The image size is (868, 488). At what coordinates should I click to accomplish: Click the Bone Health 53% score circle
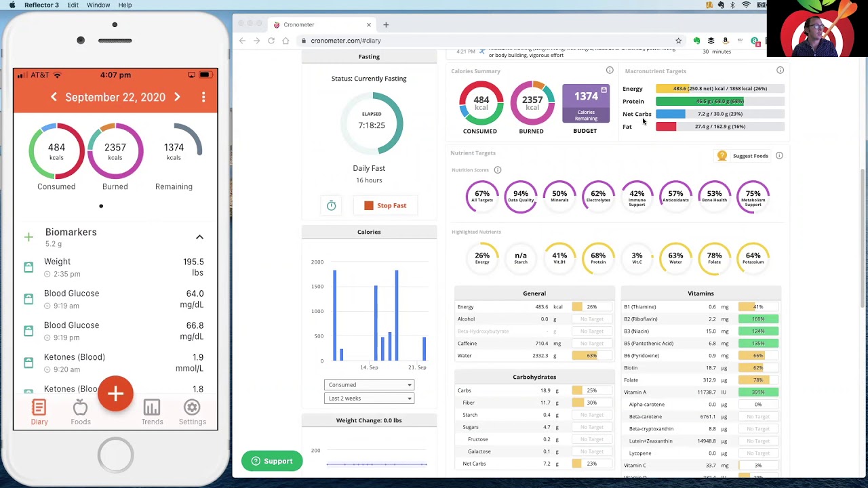click(x=714, y=196)
